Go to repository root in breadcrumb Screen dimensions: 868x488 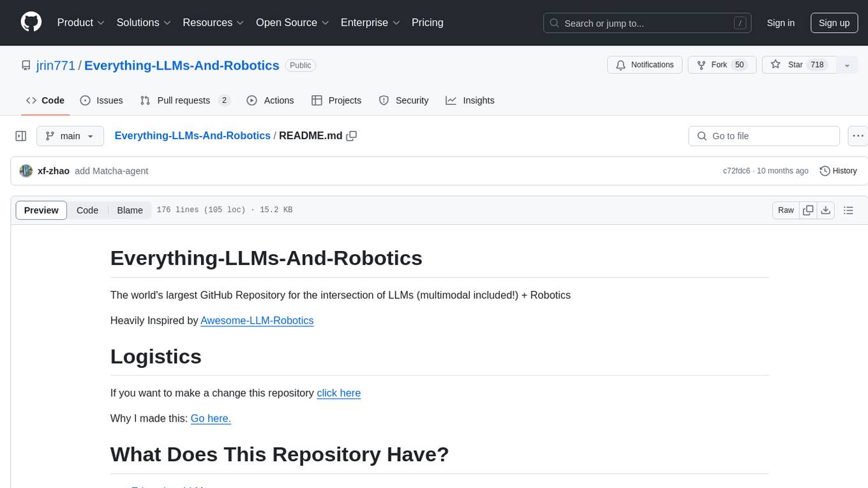(x=192, y=135)
